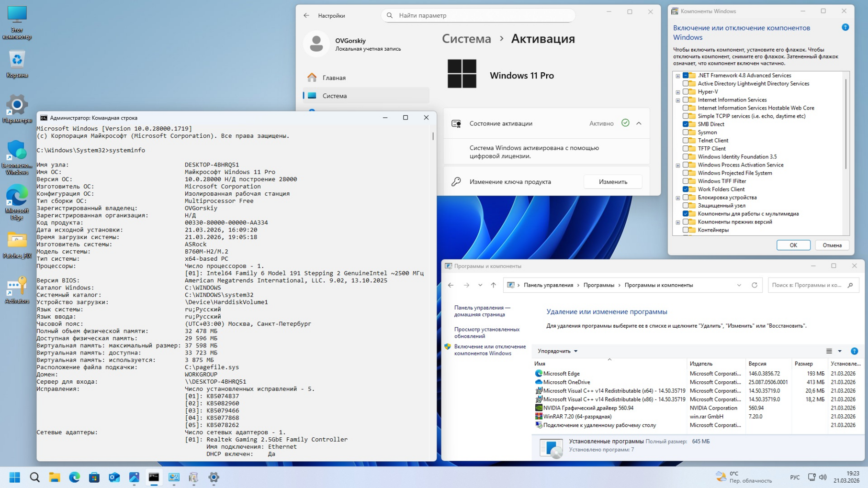Uncheck the Work Folders Client checkbox
Screen dimensions: 868x488
pos(686,189)
